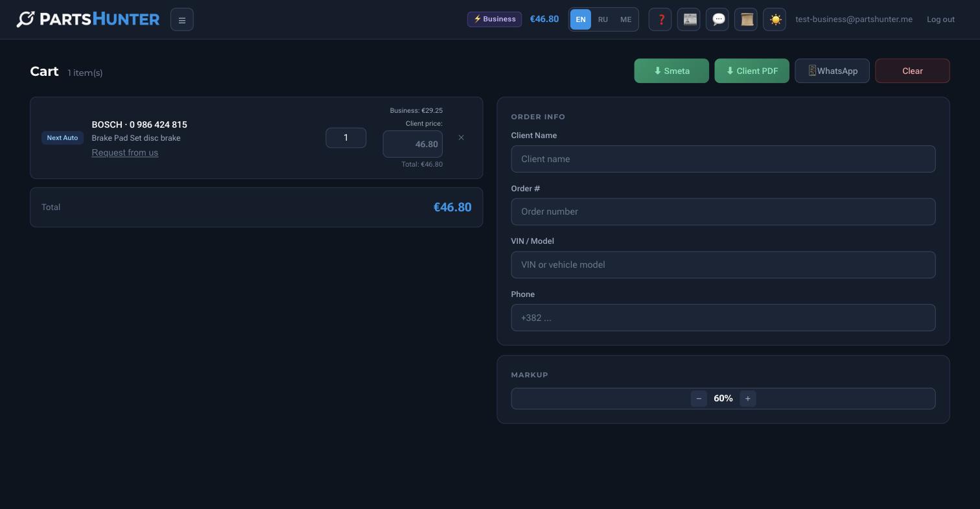This screenshot has width=980, height=509.
Task: Open the hamburger menu next to the logo
Action: coord(181,19)
